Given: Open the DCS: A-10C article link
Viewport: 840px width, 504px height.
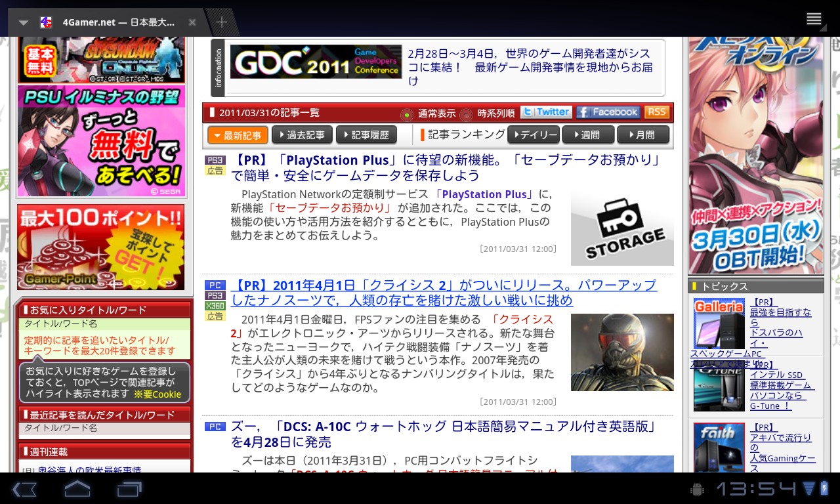Looking at the screenshot, I should click(443, 434).
